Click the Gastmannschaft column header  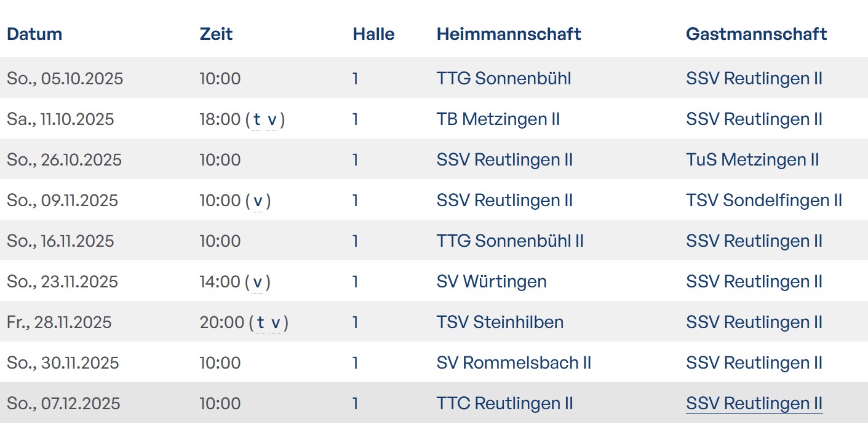point(756,34)
